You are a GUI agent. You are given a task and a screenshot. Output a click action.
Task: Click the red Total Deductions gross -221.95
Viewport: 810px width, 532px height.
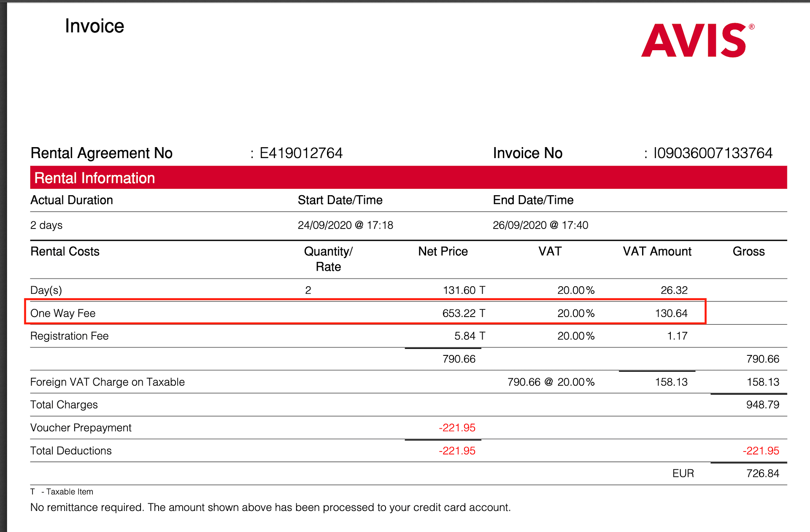(x=761, y=451)
